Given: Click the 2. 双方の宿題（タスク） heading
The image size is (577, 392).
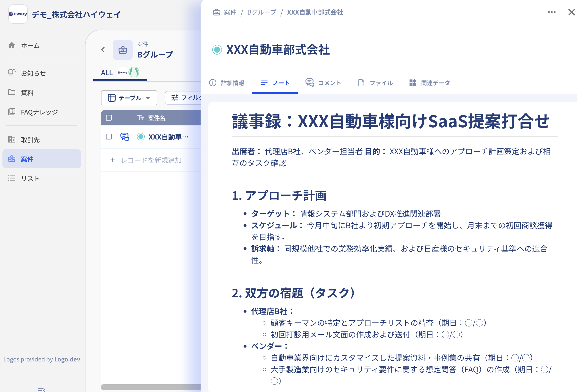Looking at the screenshot, I should (x=295, y=293).
